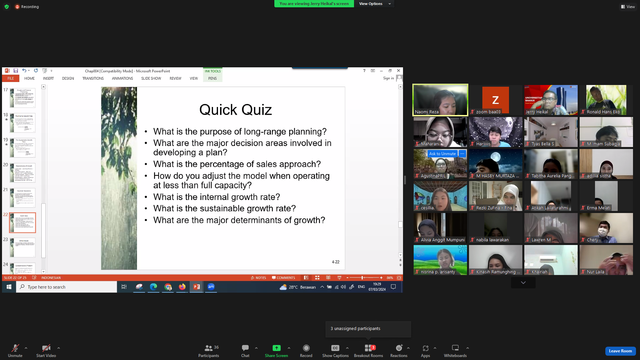Open the REVIEW ribbon tab
Viewport: 640px width, 360px height.
pos(176,78)
